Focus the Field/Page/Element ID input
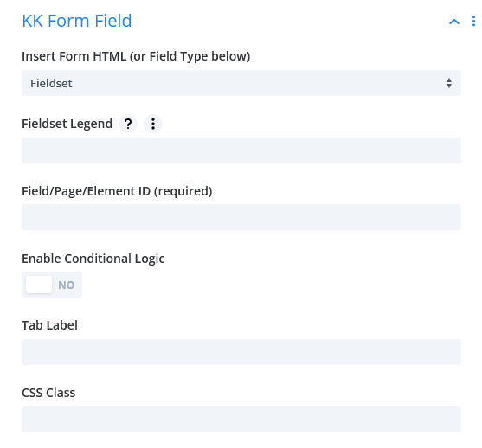Viewport: 482px width, 448px height. (241, 217)
